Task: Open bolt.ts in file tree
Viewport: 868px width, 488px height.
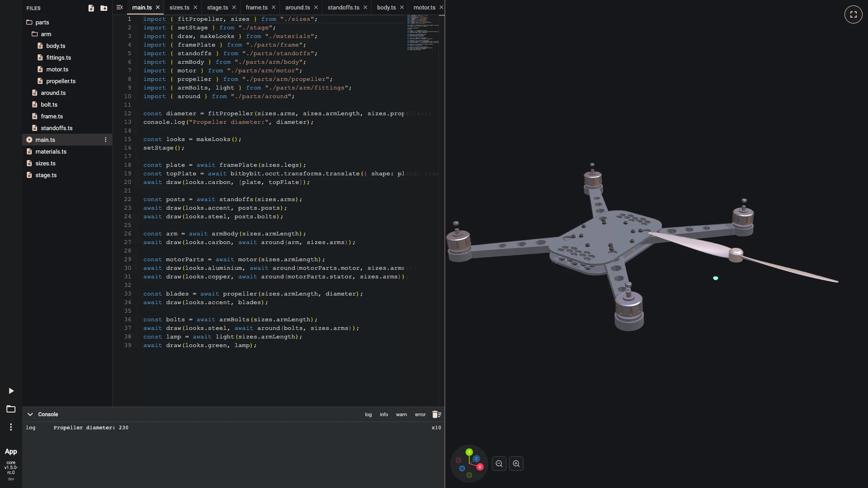Action: point(49,104)
